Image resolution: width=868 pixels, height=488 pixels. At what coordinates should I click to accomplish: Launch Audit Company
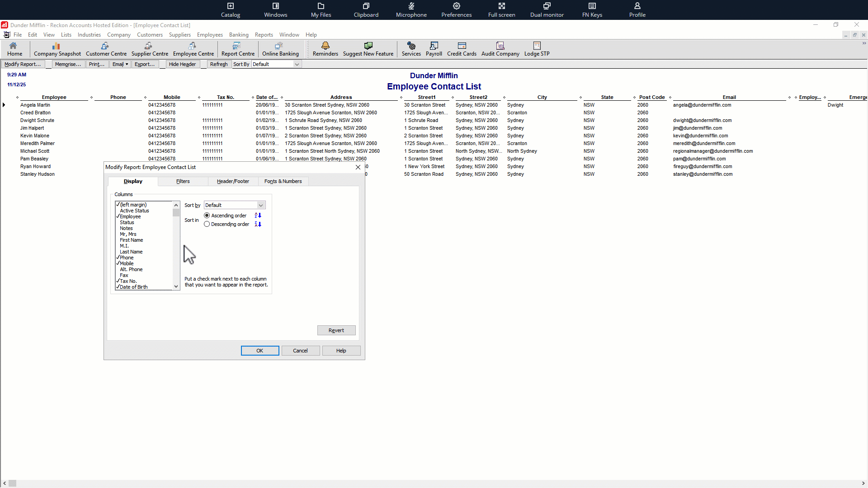click(x=500, y=49)
